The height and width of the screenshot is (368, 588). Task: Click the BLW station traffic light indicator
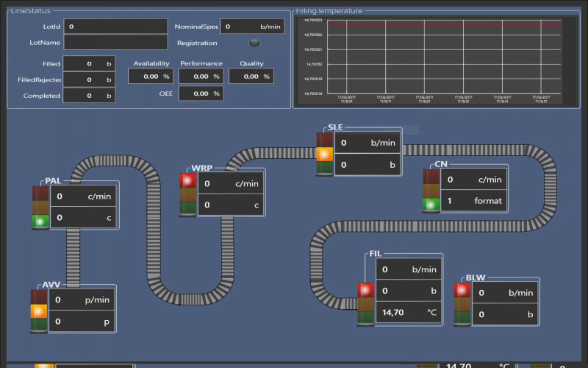pyautogui.click(x=462, y=303)
